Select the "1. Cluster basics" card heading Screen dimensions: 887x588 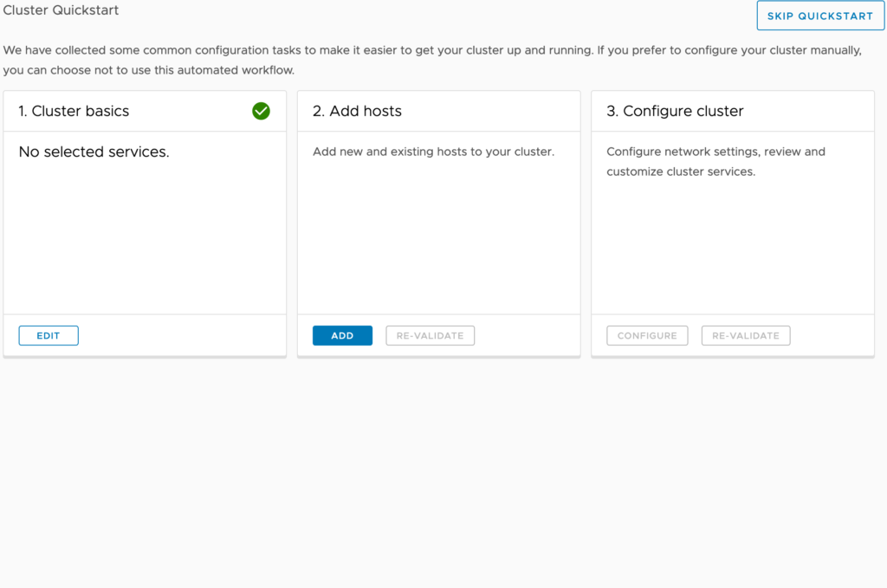point(74,111)
